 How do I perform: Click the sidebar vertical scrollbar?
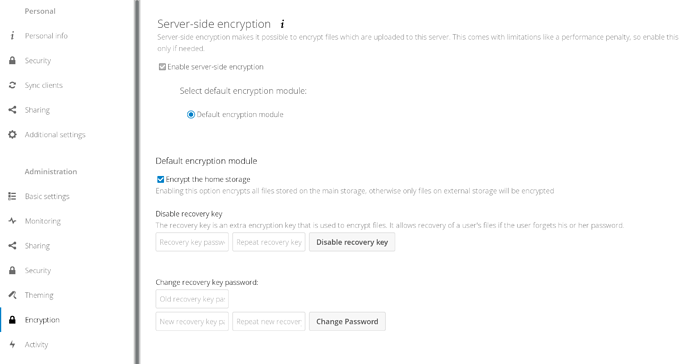coord(137,182)
